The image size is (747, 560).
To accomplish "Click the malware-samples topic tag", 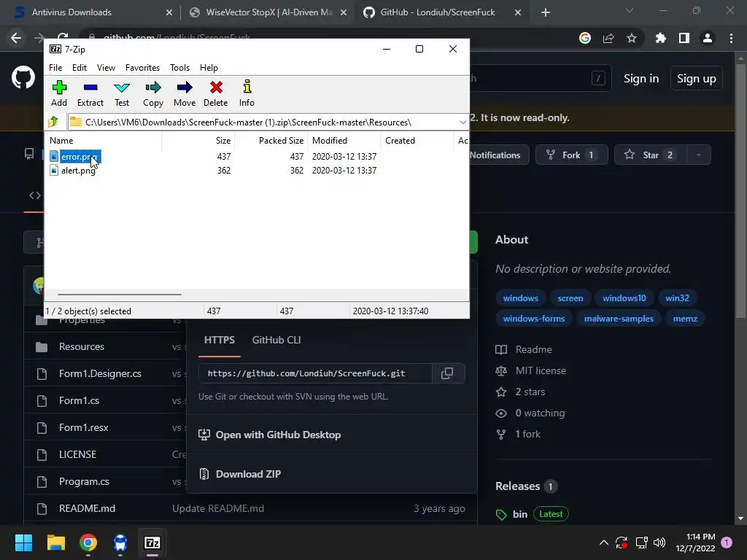I will (x=619, y=319).
